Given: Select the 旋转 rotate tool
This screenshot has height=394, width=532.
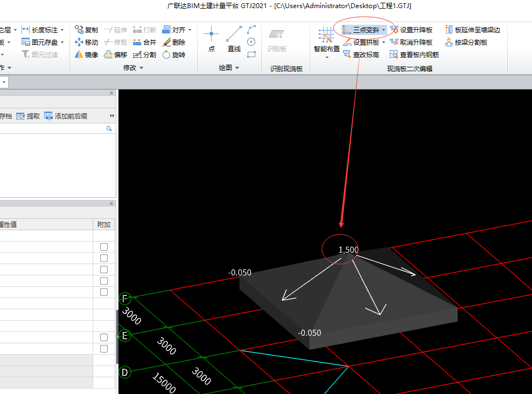Looking at the screenshot, I should pos(174,54).
